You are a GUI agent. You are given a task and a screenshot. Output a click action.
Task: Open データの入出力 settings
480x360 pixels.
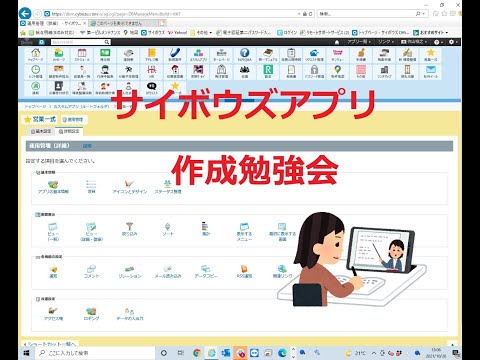pyautogui.click(x=130, y=314)
